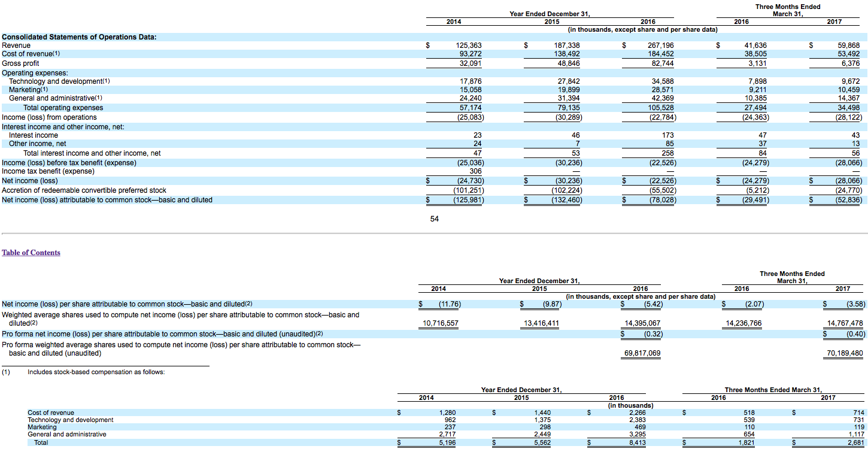Viewport: 868px width, 455px height.
Task: Click the pro forma loss per share (0.32)
Action: (x=652, y=334)
